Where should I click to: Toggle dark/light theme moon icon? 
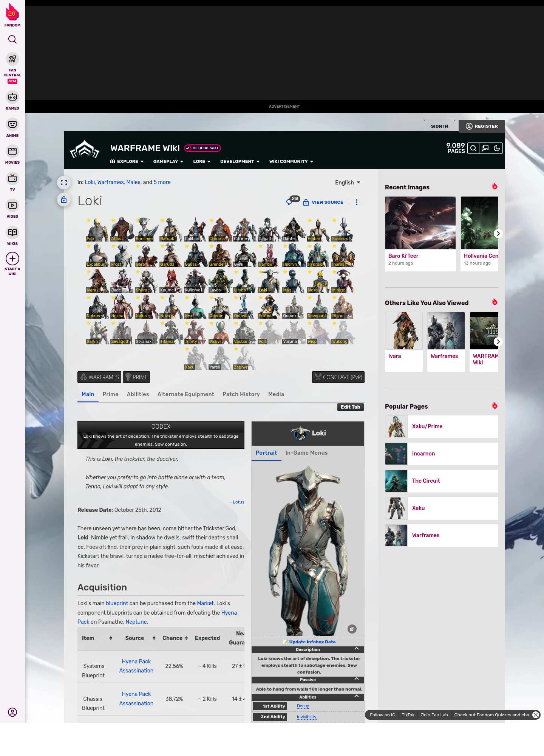click(x=497, y=148)
